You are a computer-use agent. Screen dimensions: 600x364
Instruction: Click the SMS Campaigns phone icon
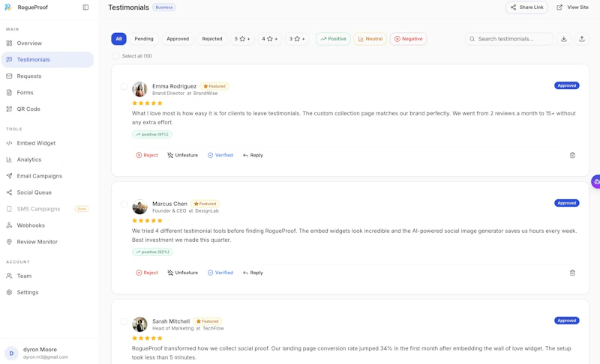click(9, 209)
